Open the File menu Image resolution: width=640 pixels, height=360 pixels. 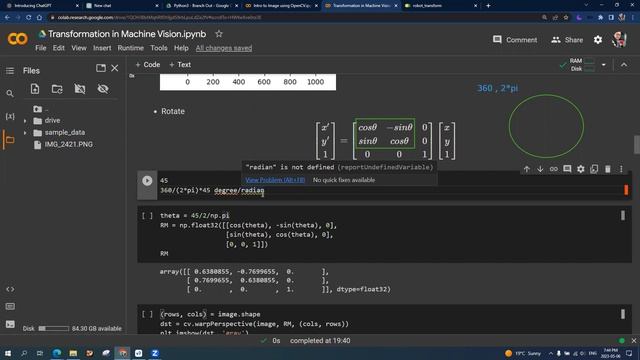(40, 48)
